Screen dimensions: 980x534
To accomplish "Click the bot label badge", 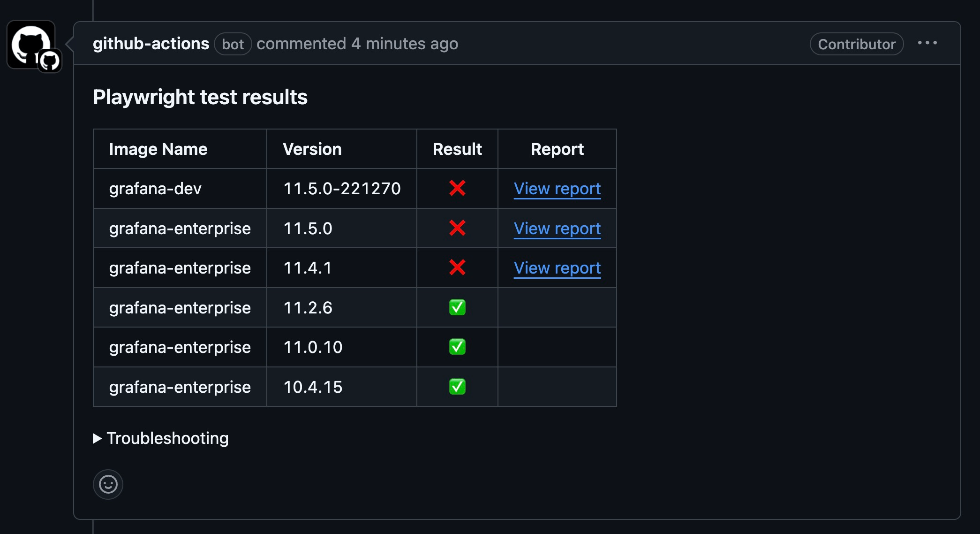I will point(233,44).
